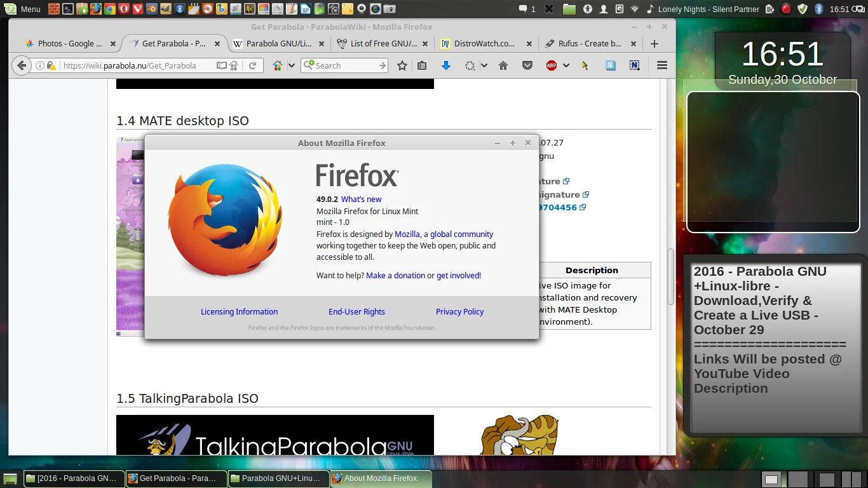Launch Blender from the top panel
The height and width of the screenshot is (488, 868).
[x=151, y=9]
